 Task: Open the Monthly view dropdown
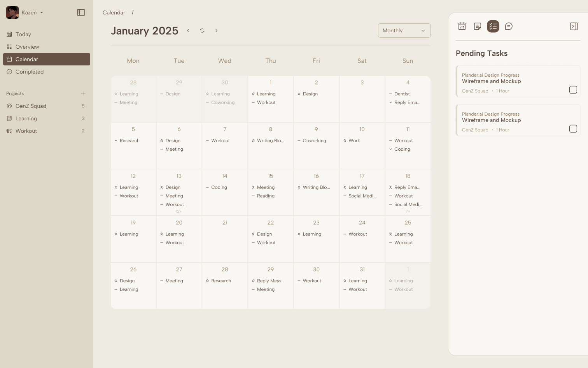pyautogui.click(x=404, y=31)
